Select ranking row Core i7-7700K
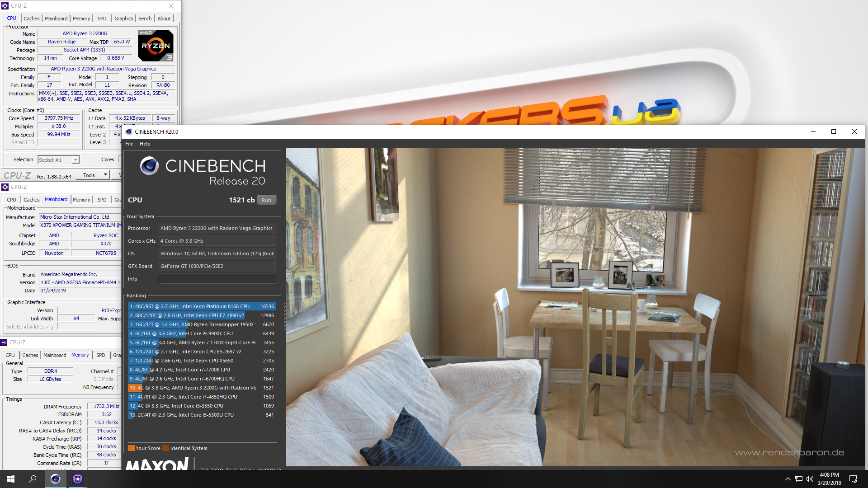 click(202, 370)
